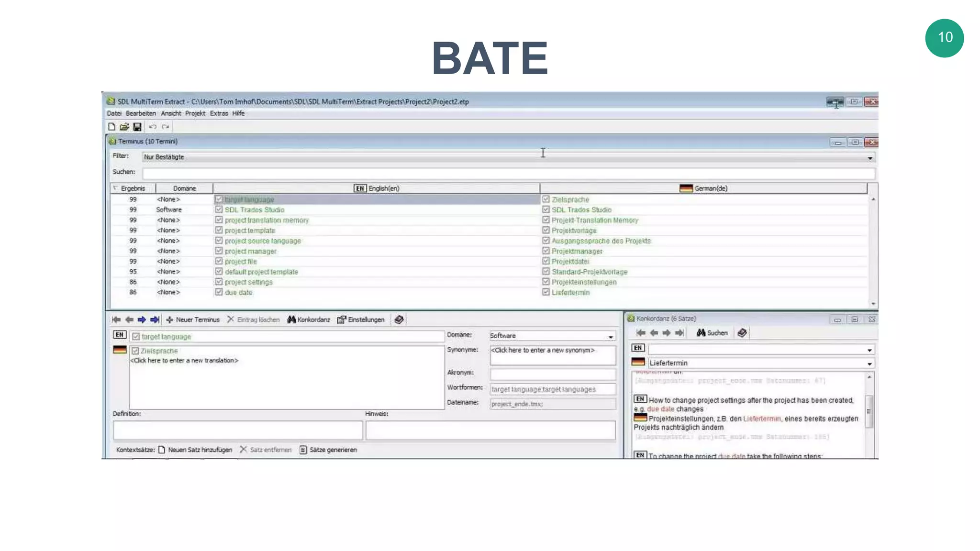The image size is (980, 551).
Task: Go to first term in editor toolbar
Action: (x=116, y=320)
